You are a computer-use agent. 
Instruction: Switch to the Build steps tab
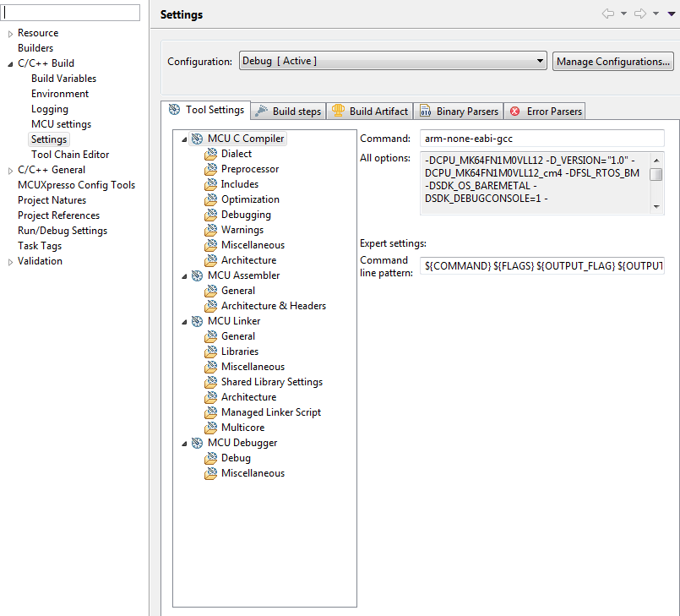point(288,112)
